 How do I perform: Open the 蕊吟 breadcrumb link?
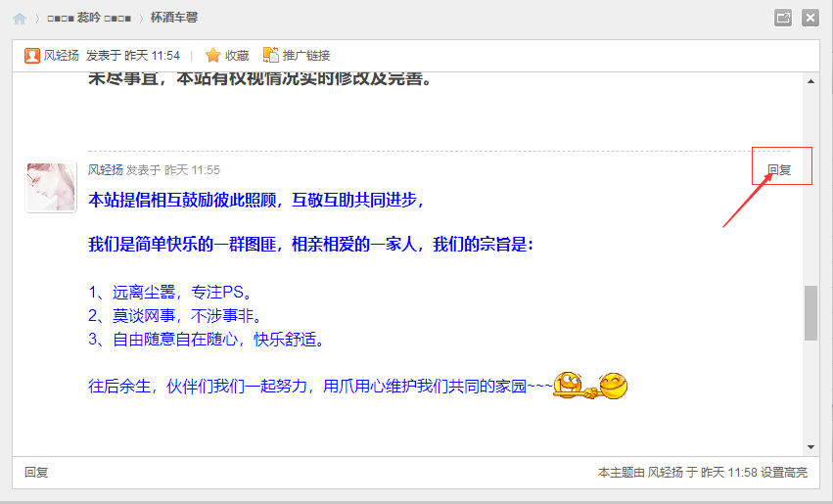click(x=89, y=18)
